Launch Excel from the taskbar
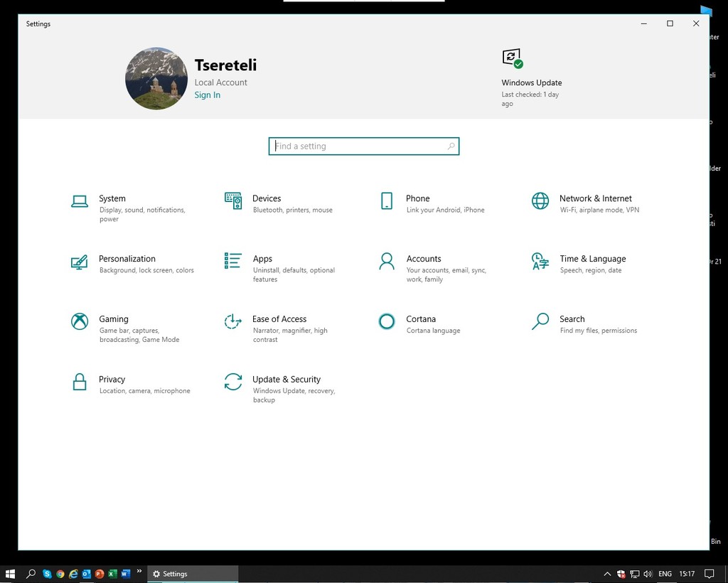 pos(112,574)
